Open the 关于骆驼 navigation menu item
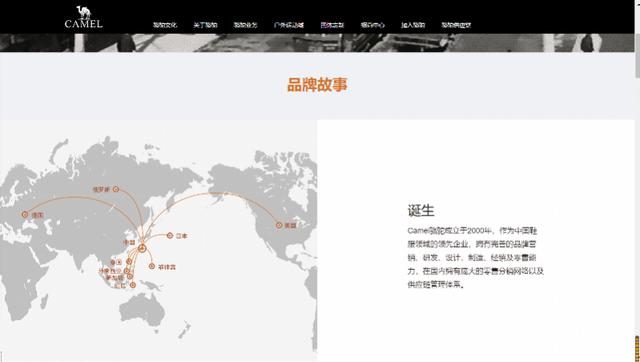This screenshot has width=640, height=362. pyautogui.click(x=205, y=25)
